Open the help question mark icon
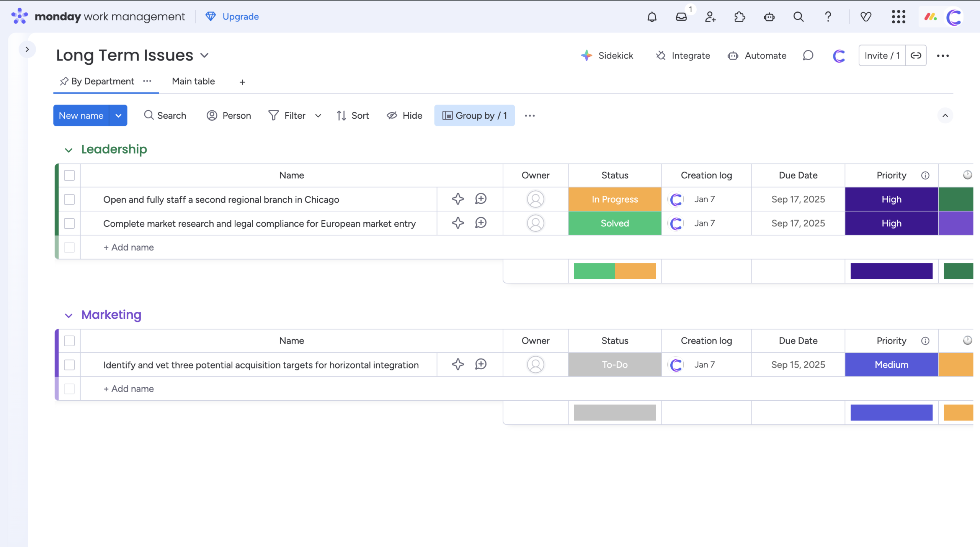 tap(828, 17)
